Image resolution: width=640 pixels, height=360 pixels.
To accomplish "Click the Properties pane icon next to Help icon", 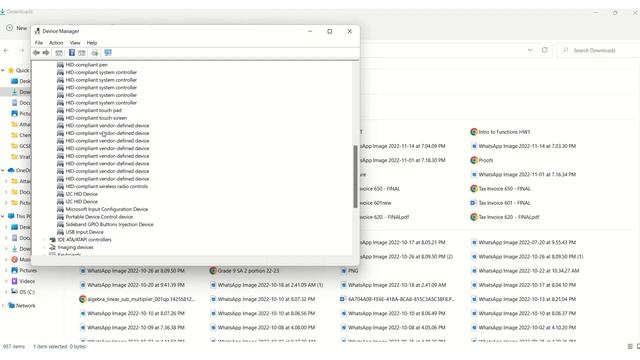I will point(82,53).
